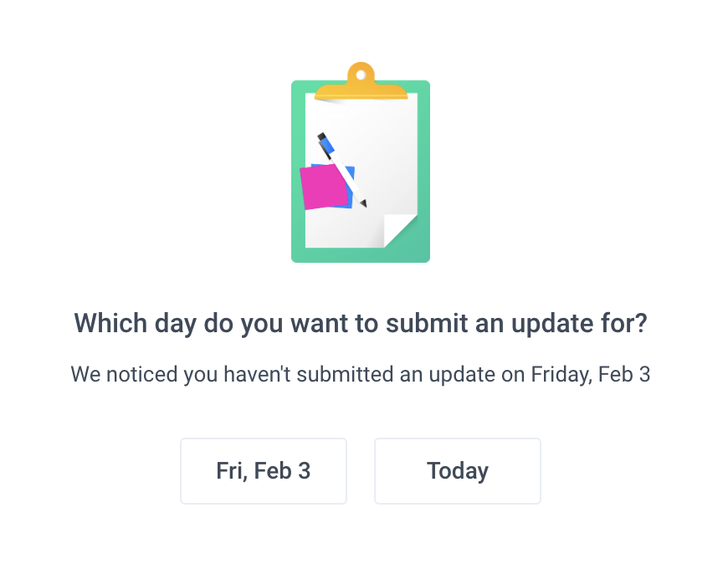The width and height of the screenshot is (728, 564).
Task: Click the green bottom edge of the clipboard
Action: (x=361, y=255)
